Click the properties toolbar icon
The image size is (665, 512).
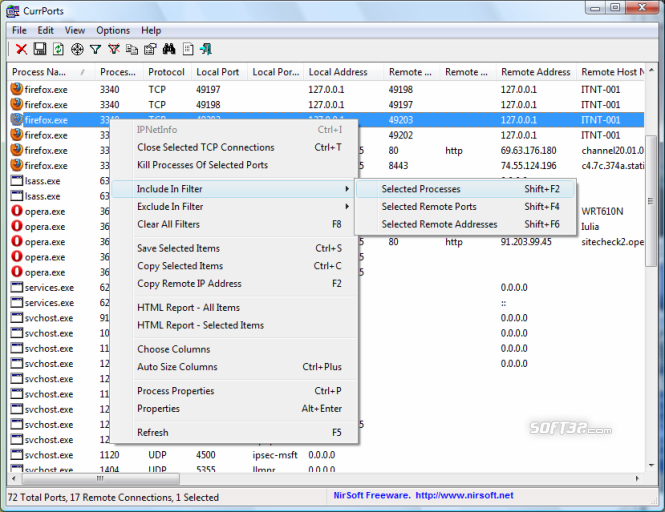[x=150, y=49]
